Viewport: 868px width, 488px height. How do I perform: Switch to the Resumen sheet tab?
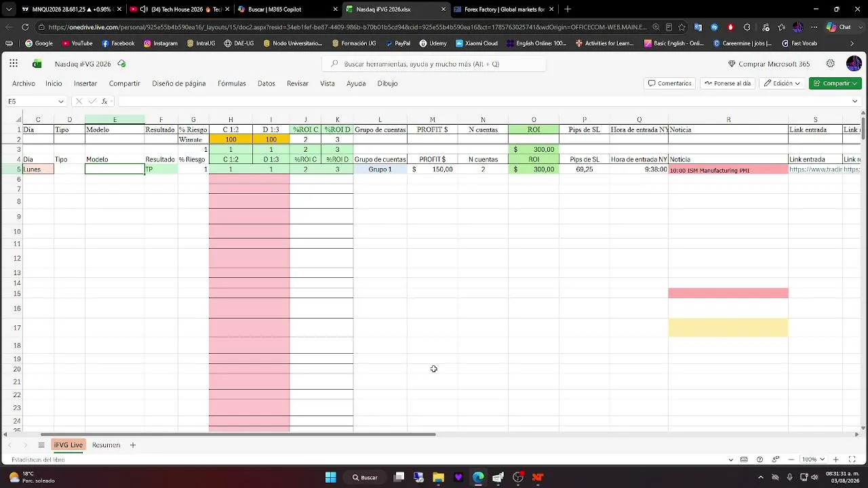tap(106, 445)
